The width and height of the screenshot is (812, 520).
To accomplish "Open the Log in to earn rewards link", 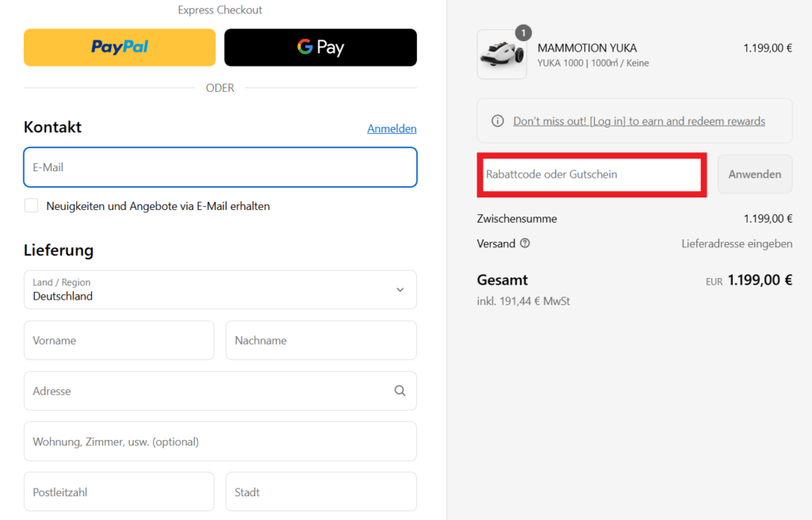I will point(639,120).
